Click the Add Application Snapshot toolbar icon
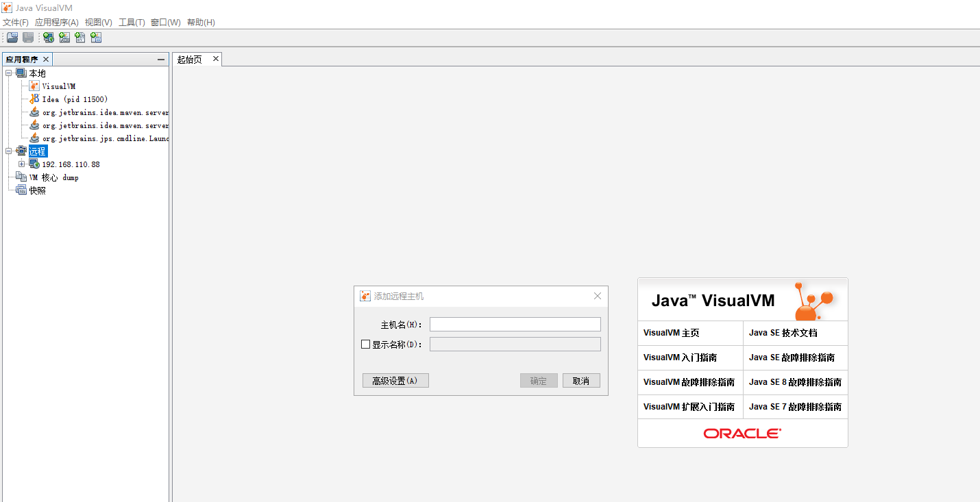 [x=96, y=38]
